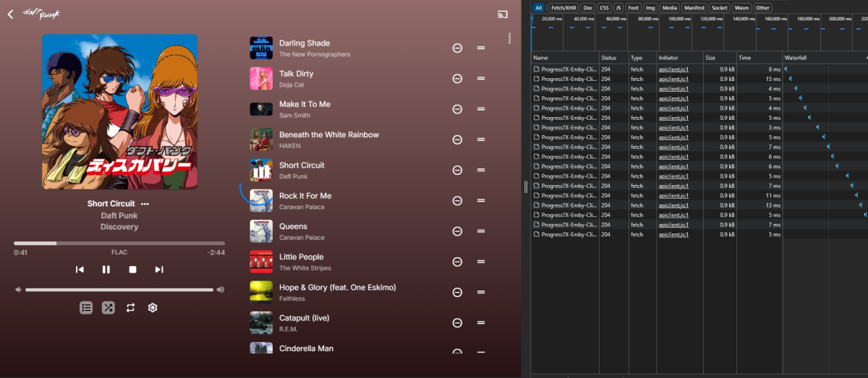Click the drag handle for Queens
Image resolution: width=868 pixels, height=378 pixels.
pyautogui.click(x=481, y=231)
